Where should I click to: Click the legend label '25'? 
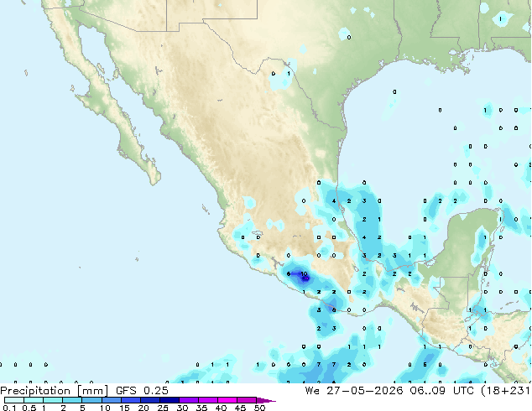(163, 408)
